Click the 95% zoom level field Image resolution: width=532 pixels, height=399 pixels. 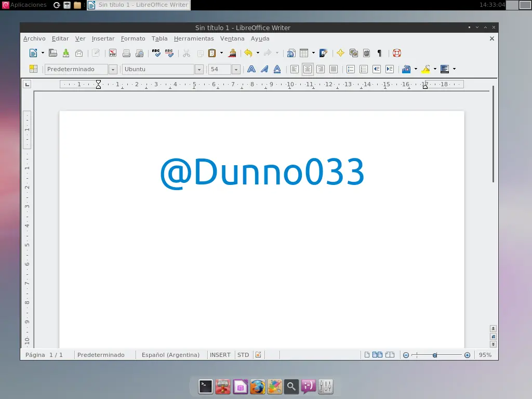click(x=485, y=355)
